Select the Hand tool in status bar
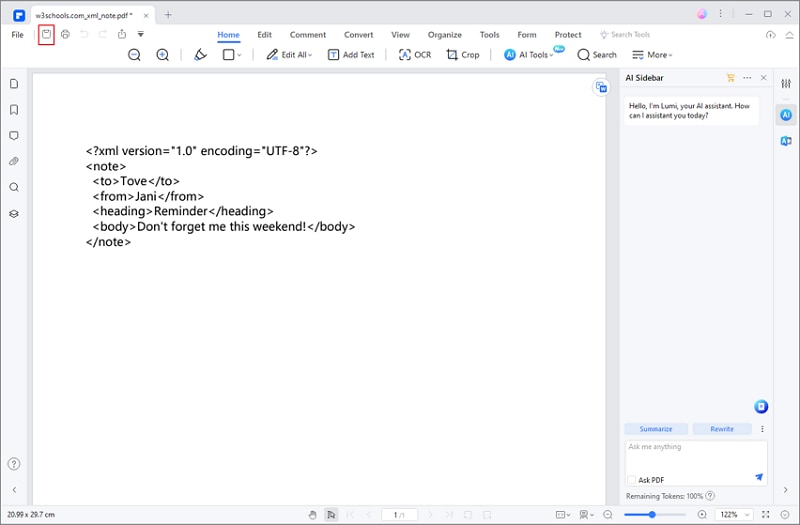 pyautogui.click(x=313, y=515)
